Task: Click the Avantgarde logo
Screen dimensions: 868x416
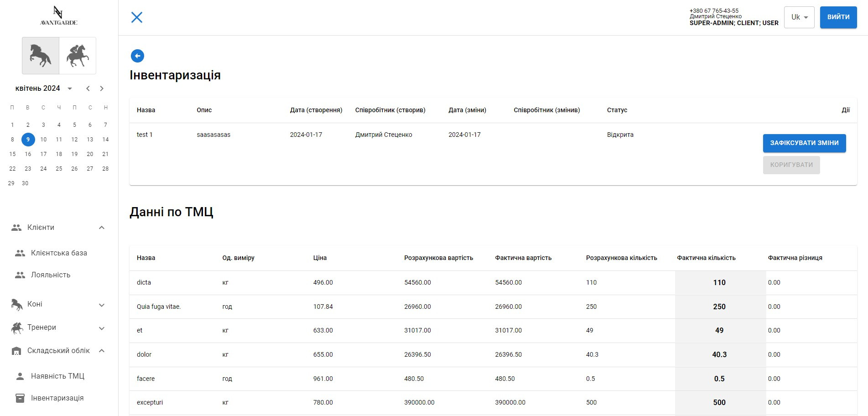Action: click(x=58, y=16)
